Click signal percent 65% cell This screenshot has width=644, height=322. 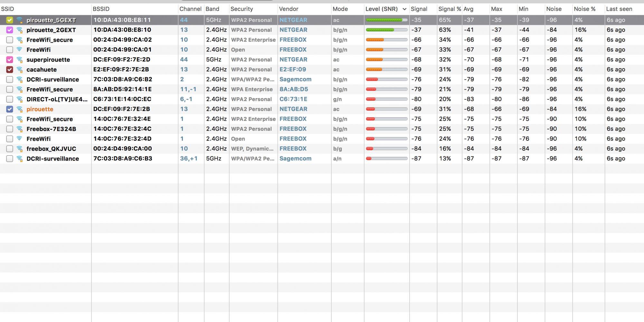click(x=445, y=20)
